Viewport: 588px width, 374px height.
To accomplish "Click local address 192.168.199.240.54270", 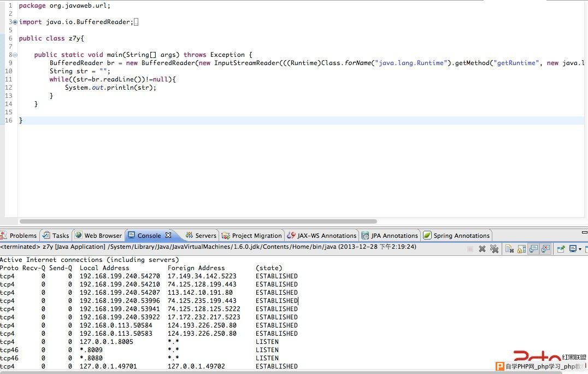I will click(x=120, y=276).
